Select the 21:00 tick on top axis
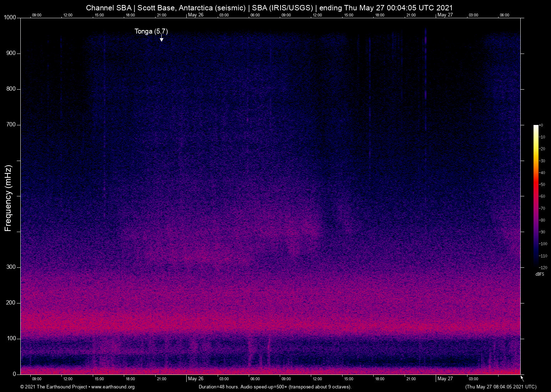The width and height of the screenshot is (551, 392). tap(162, 15)
